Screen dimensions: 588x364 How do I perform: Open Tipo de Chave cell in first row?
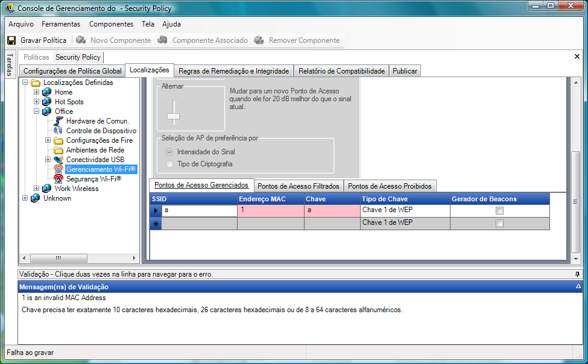(x=405, y=211)
